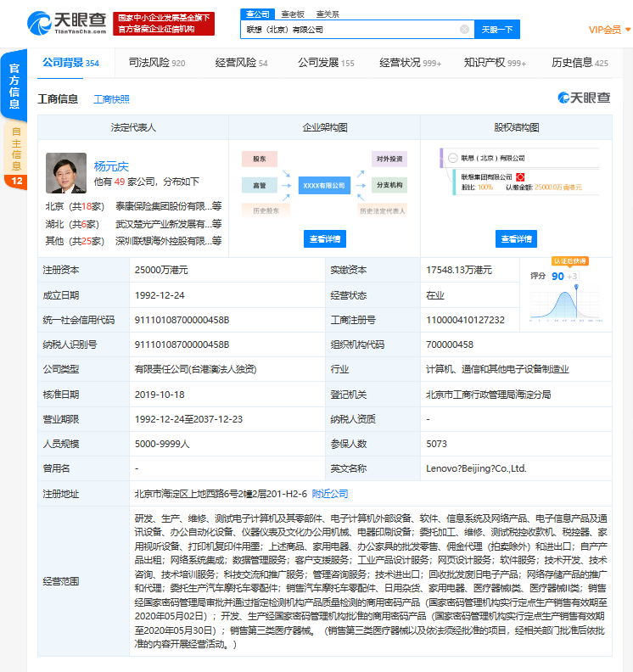The width and height of the screenshot is (633, 672).
Task: Click staff size 5000-9999人
Action: (162, 444)
